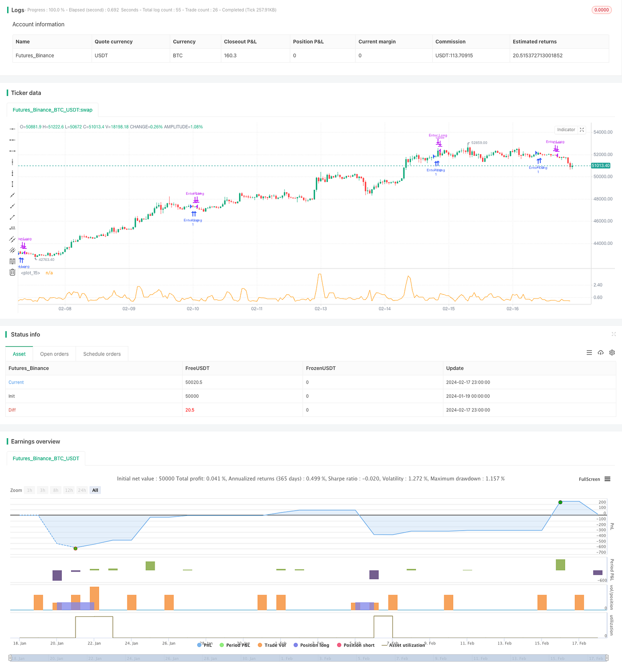Toggle the Position short legend series
The height and width of the screenshot is (672, 622).
[x=356, y=645]
